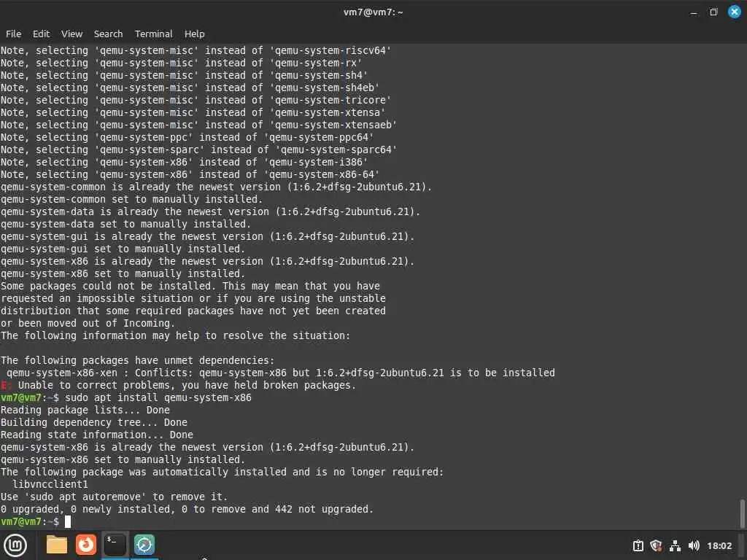Click the 'qemu-system-x86-xen : Conflicts' line

pos(281,373)
